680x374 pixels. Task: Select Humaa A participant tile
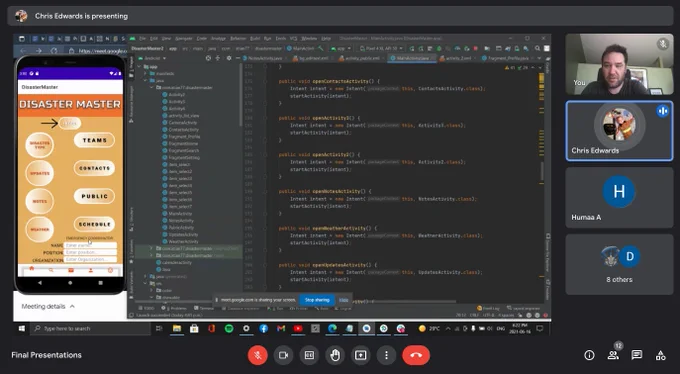[x=619, y=198]
